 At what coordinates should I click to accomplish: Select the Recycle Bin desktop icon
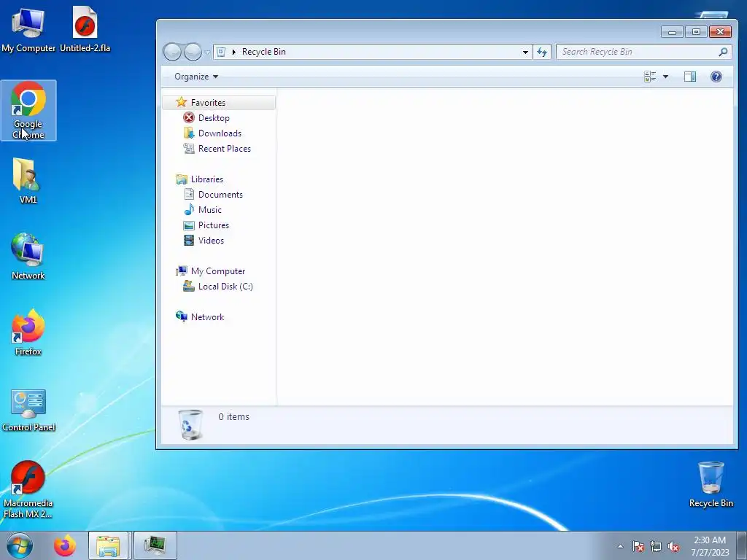[x=711, y=484]
